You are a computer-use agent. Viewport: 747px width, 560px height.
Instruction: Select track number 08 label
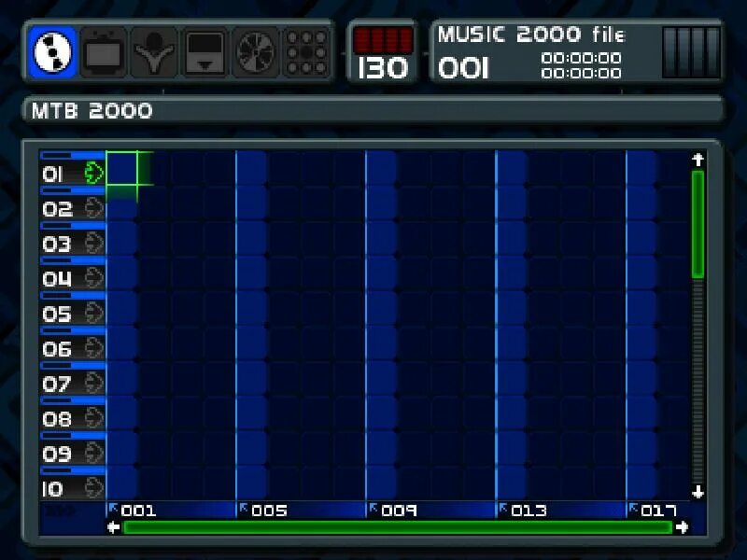[x=57, y=419]
